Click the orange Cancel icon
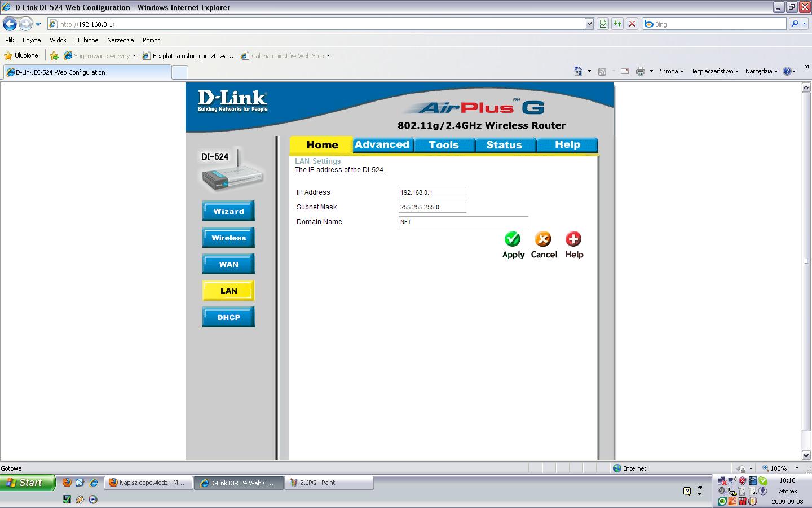The height and width of the screenshot is (508, 812). tap(543, 239)
